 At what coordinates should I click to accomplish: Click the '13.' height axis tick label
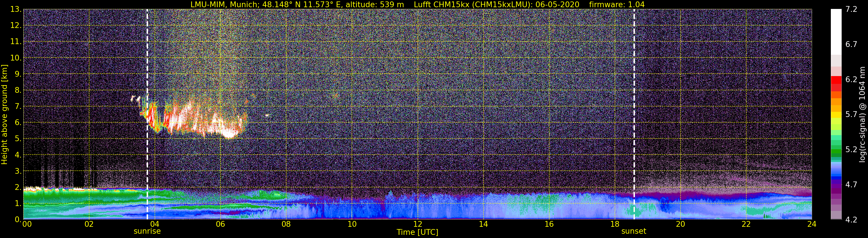[x=16, y=9]
